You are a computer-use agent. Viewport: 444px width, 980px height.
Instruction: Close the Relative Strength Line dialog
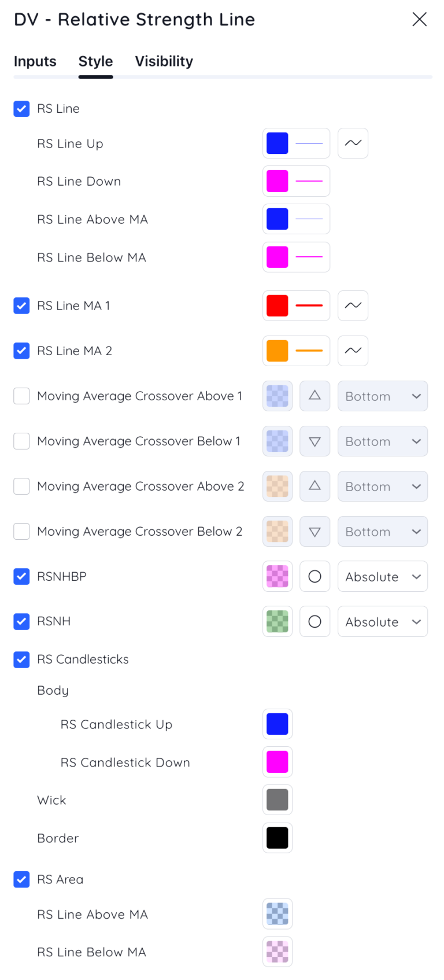click(419, 19)
